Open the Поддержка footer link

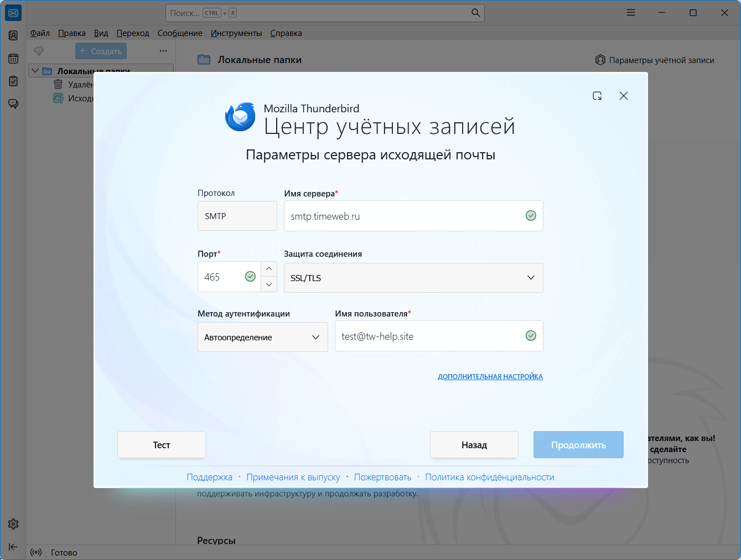(210, 477)
